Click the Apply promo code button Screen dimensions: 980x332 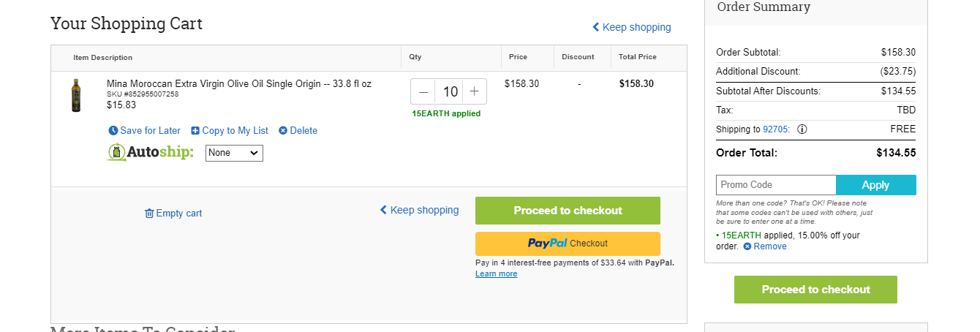click(x=875, y=185)
